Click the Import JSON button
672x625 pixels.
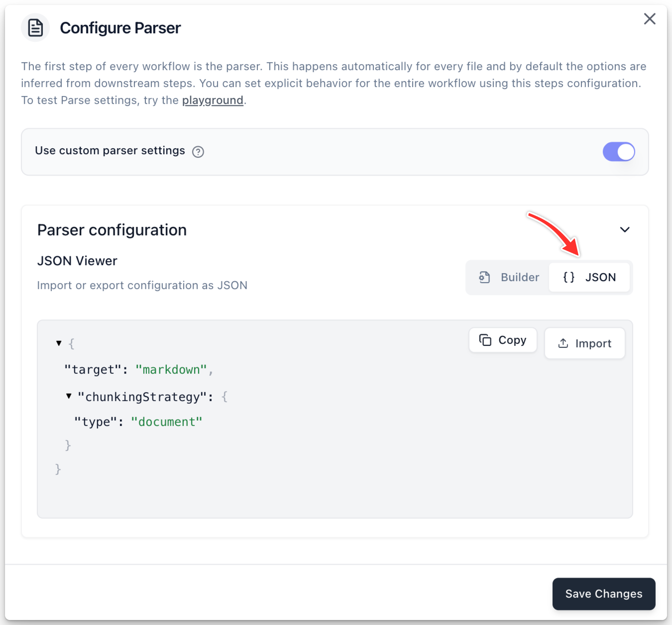tap(584, 343)
